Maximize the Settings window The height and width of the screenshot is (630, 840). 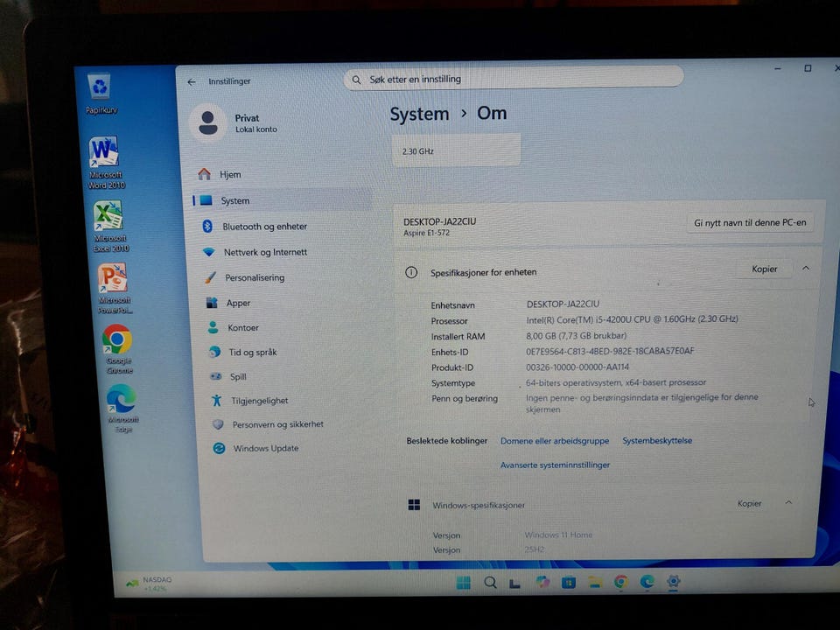pos(808,68)
